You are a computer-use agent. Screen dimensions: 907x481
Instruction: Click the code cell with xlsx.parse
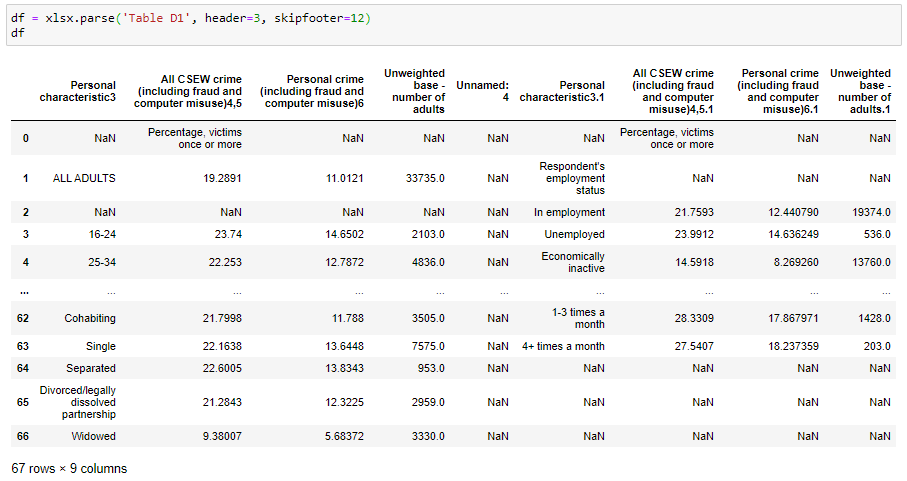click(454, 25)
